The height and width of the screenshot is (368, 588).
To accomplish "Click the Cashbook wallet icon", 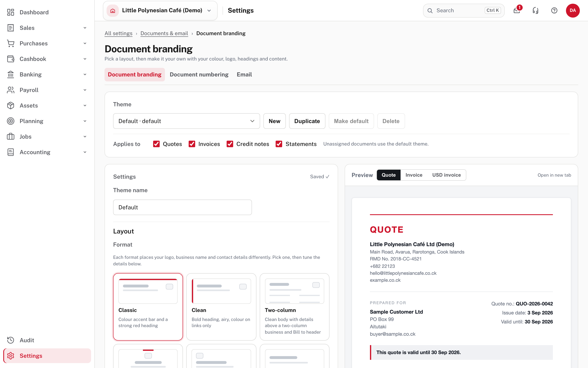I will coord(10,59).
